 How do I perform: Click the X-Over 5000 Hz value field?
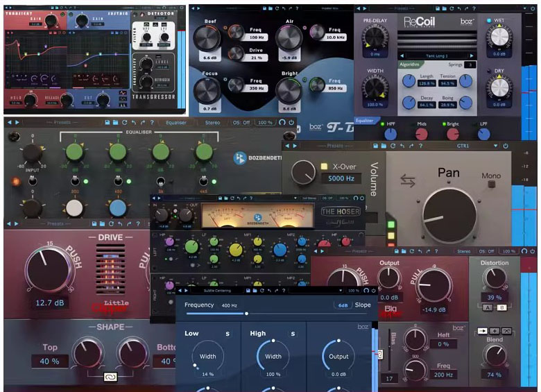coord(340,178)
